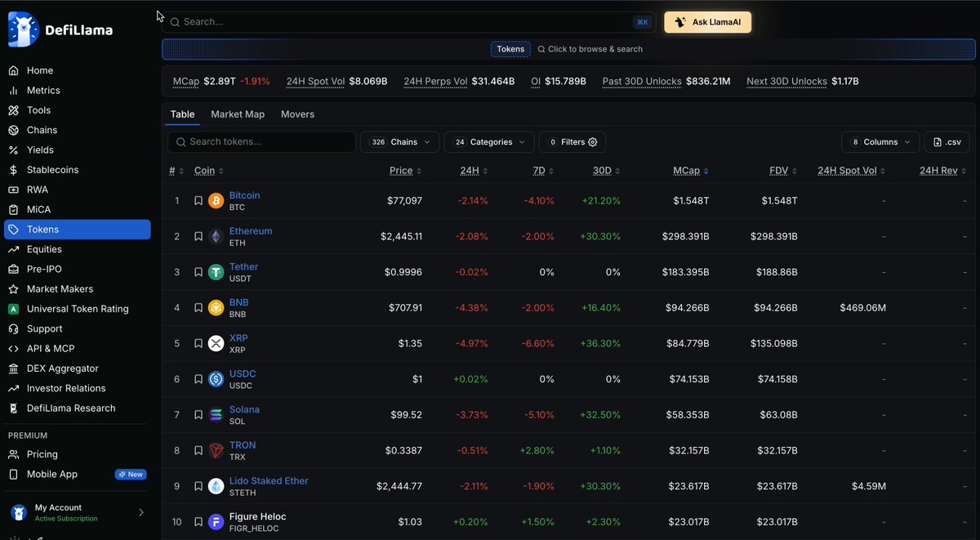Open the Categories filter dropdown
980x540 pixels.
coord(489,142)
